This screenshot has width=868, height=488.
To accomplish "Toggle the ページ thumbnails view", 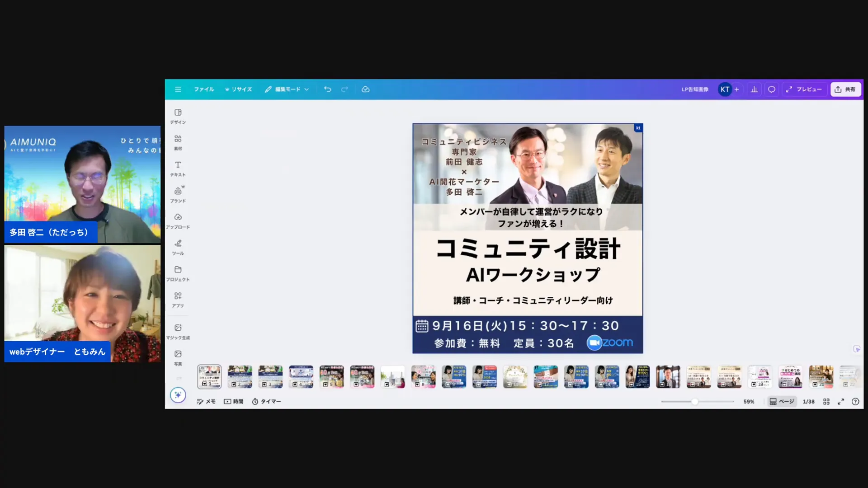I will point(782,401).
